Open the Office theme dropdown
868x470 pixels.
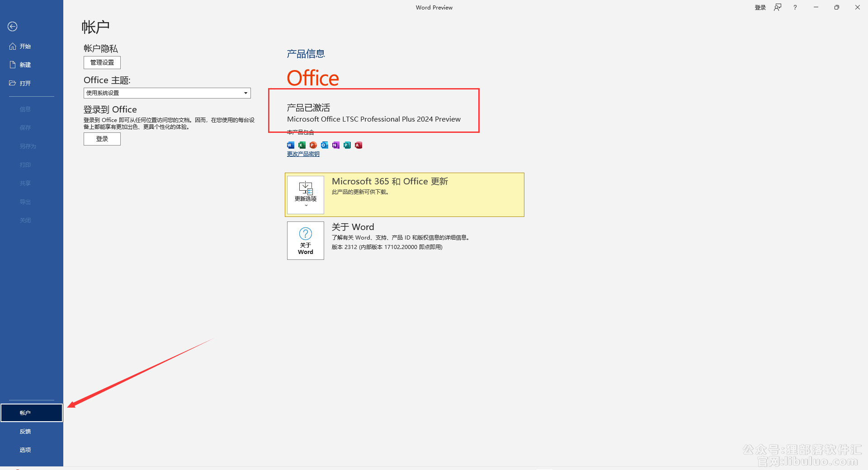[x=245, y=93]
